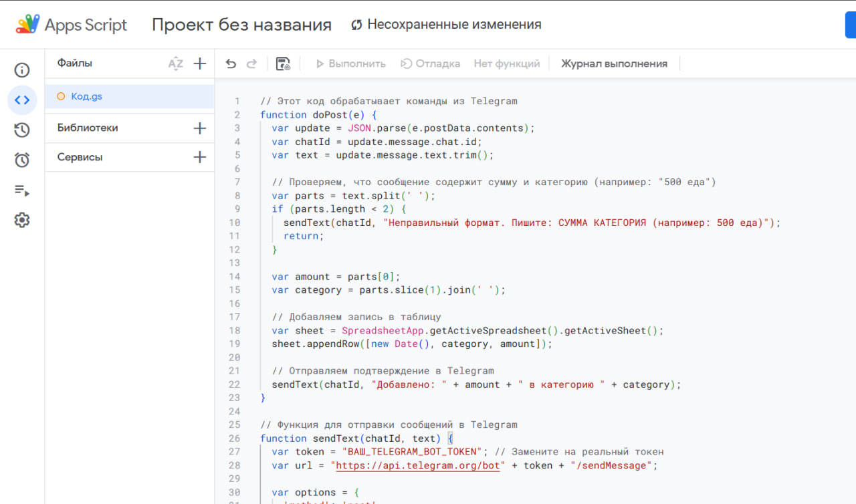Click 'Добавлено: ' string on line 22
This screenshot has height=504, width=856.
(409, 384)
